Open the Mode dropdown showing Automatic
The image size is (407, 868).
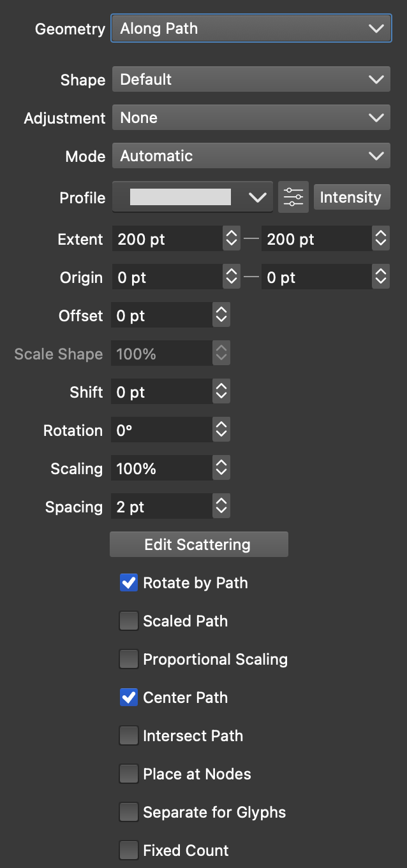click(251, 156)
